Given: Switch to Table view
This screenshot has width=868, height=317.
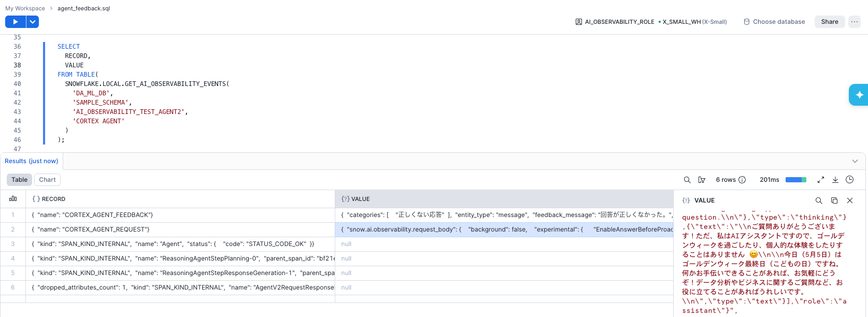Looking at the screenshot, I should click(x=20, y=180).
